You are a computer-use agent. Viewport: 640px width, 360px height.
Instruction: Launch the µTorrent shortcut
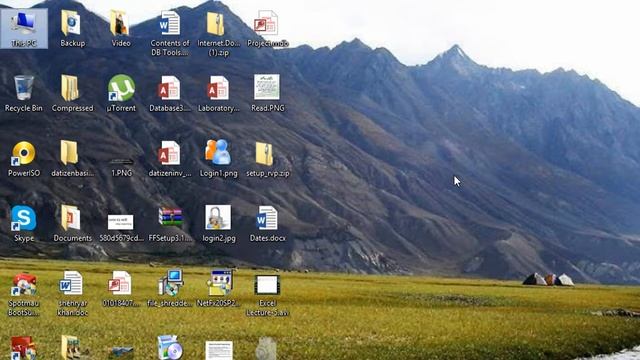pyautogui.click(x=121, y=93)
